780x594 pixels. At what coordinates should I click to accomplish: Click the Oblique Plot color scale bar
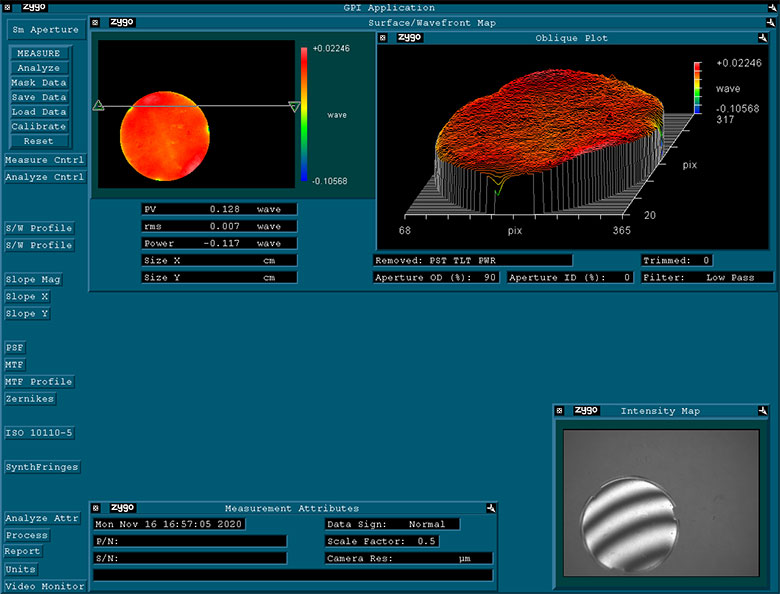click(x=698, y=88)
